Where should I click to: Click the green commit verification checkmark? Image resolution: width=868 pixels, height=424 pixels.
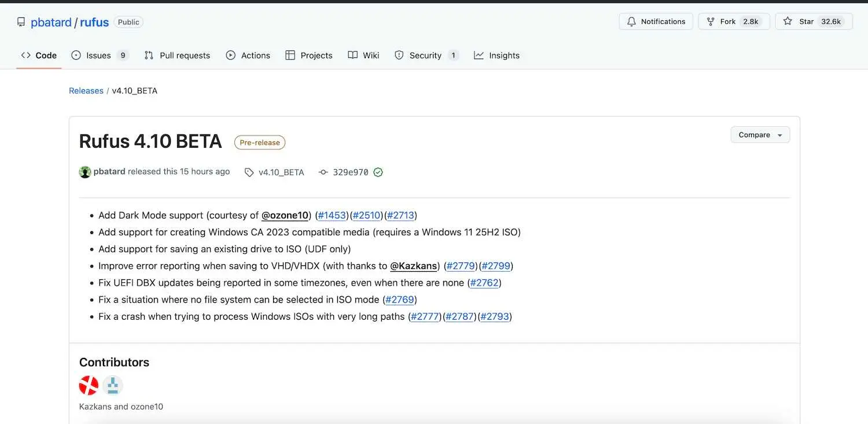click(378, 172)
